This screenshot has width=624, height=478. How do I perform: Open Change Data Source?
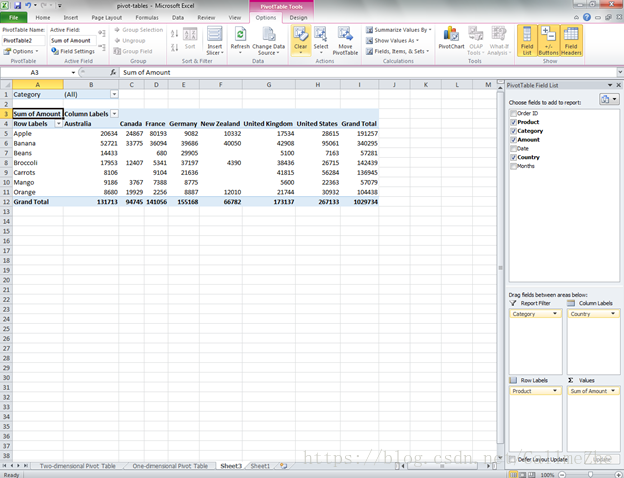(x=269, y=41)
